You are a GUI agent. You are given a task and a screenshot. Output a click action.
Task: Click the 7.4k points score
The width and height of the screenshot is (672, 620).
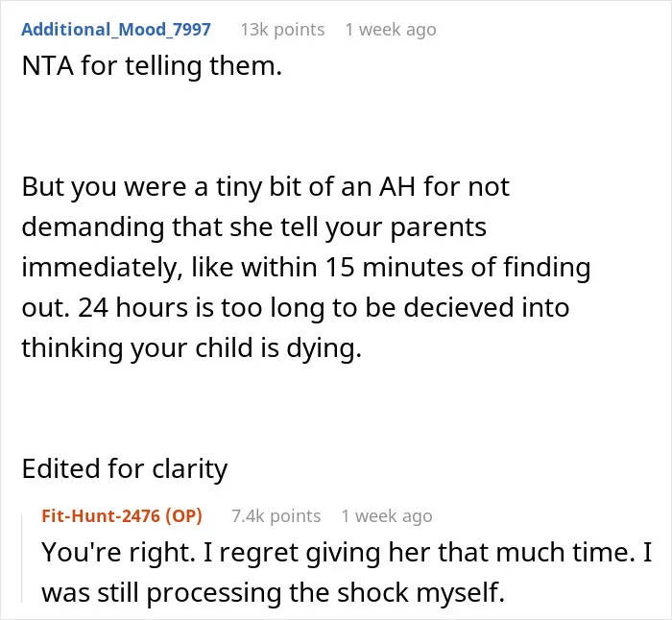pyautogui.click(x=276, y=516)
